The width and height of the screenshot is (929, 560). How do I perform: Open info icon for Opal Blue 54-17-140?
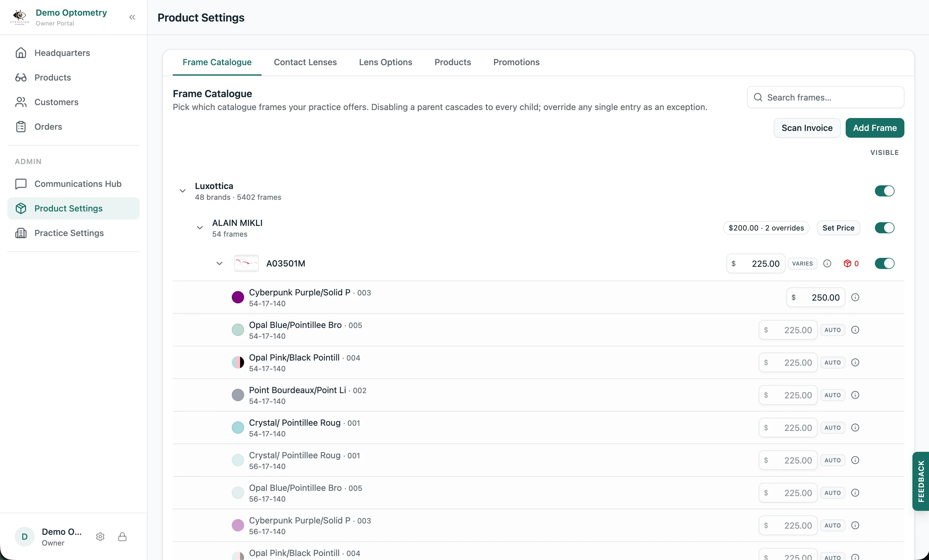pyautogui.click(x=855, y=330)
